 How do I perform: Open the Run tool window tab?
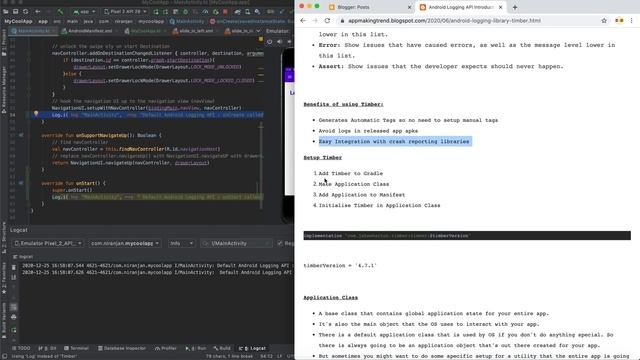196,348
